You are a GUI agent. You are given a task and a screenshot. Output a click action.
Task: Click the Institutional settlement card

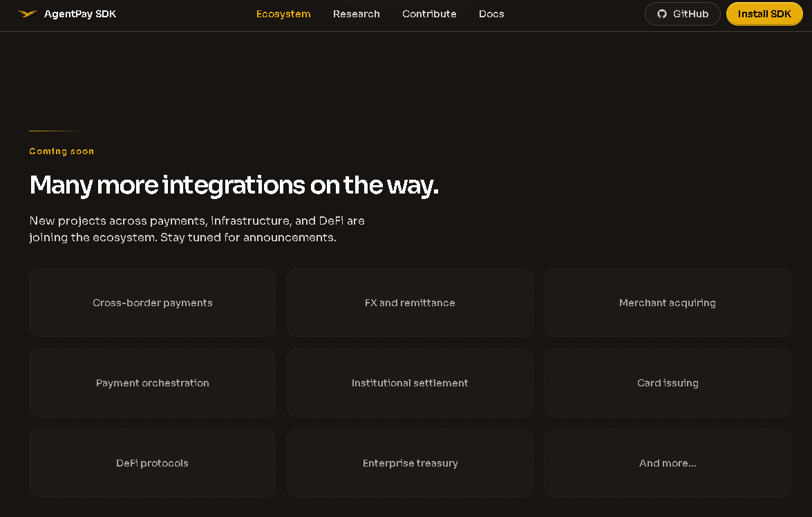410,383
